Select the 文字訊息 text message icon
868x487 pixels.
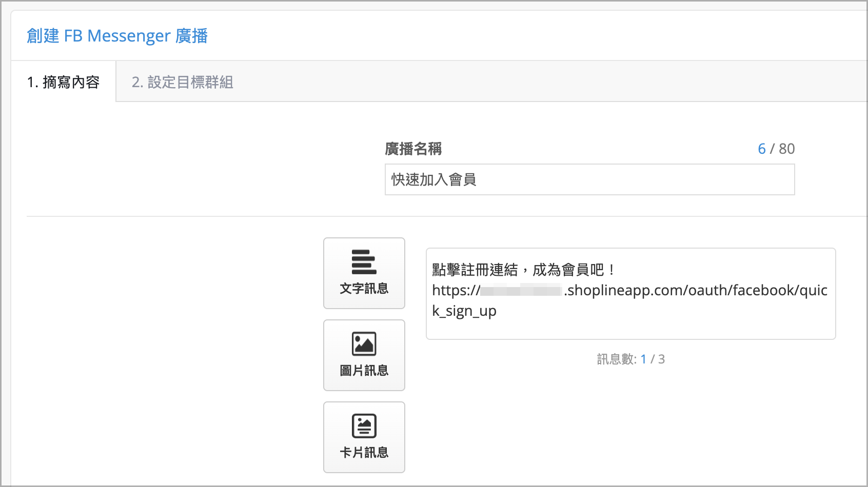click(364, 273)
